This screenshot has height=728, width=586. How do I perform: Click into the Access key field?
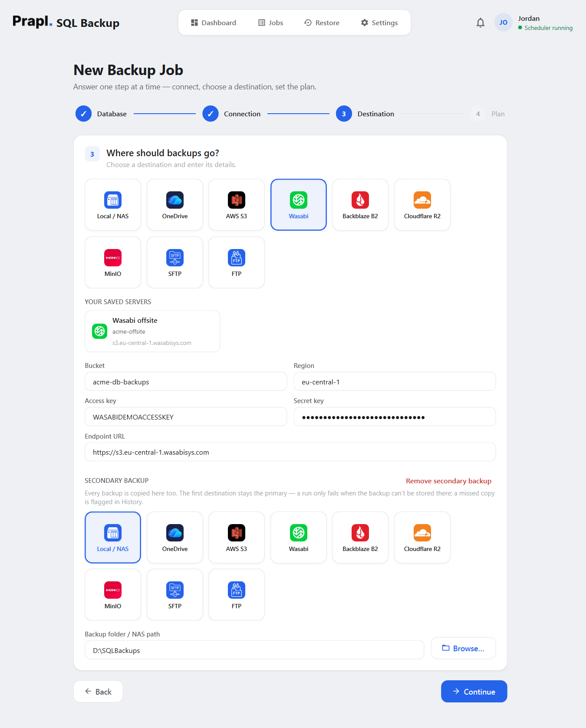(x=186, y=417)
